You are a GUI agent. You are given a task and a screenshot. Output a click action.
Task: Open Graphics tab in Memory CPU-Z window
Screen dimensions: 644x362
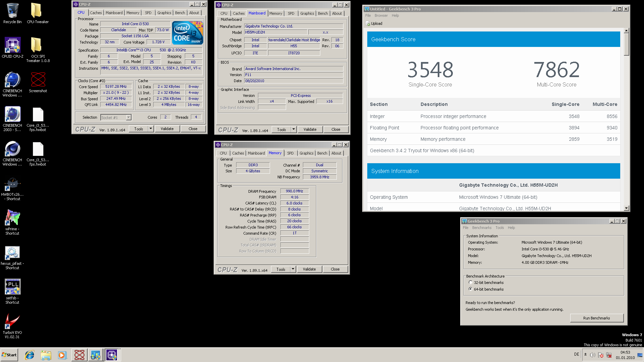(307, 153)
